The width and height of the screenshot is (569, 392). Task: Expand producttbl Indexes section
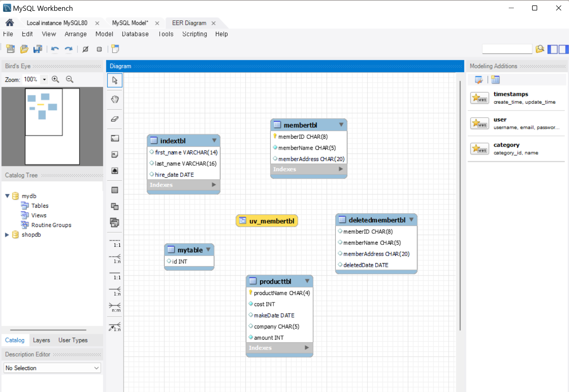[307, 347]
